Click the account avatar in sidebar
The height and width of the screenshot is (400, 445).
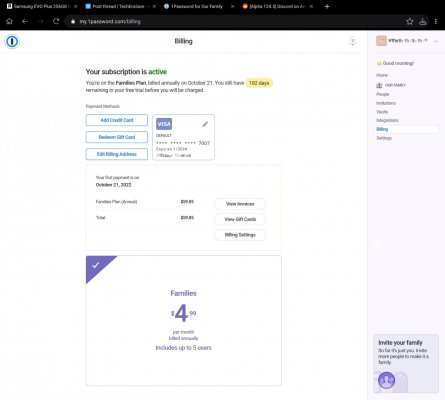tap(381, 41)
